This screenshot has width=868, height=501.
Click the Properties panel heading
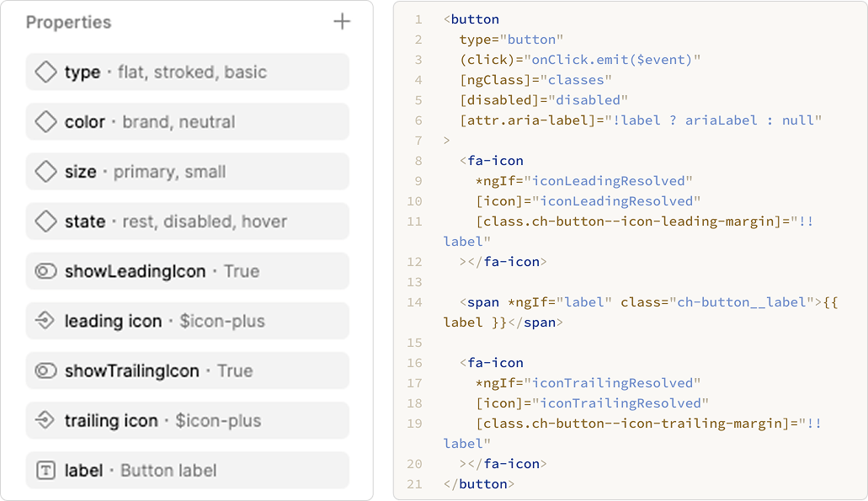(68, 22)
